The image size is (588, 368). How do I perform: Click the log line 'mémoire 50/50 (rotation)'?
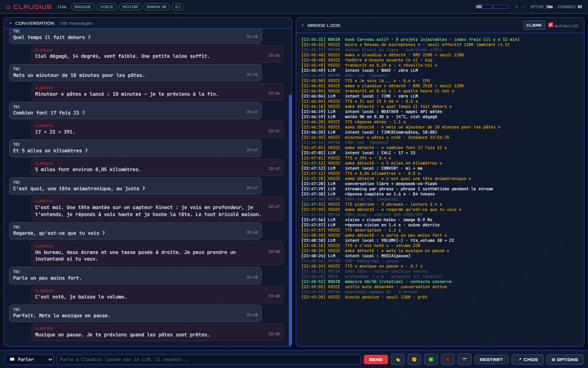pyautogui.click(x=377, y=282)
